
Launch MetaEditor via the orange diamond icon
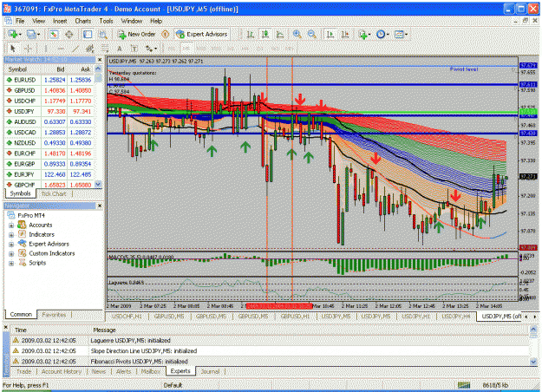(x=166, y=34)
